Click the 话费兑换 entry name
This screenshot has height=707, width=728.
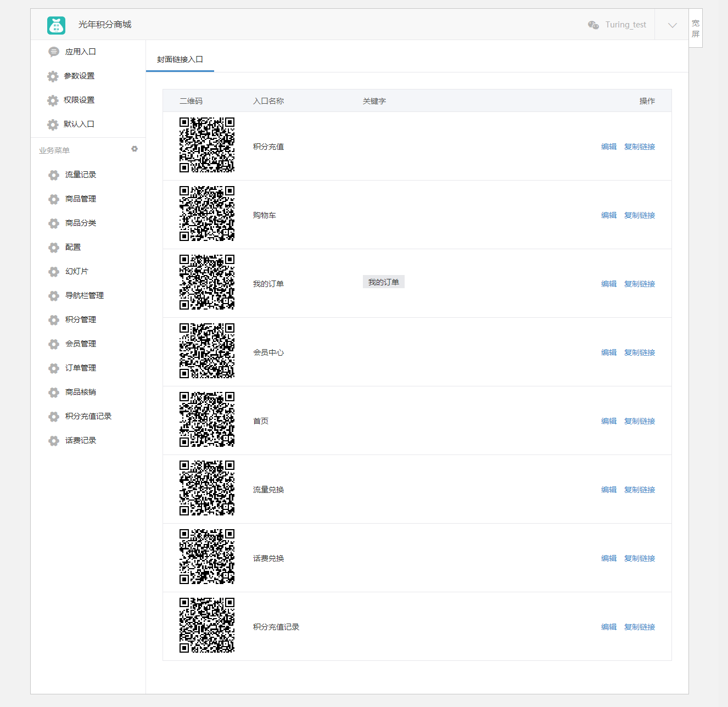[x=268, y=558]
